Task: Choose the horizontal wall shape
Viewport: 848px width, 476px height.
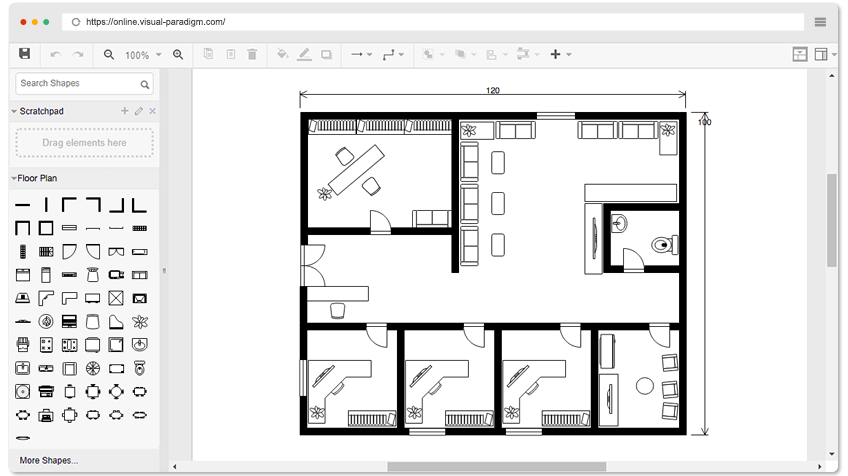Action: pos(22,205)
